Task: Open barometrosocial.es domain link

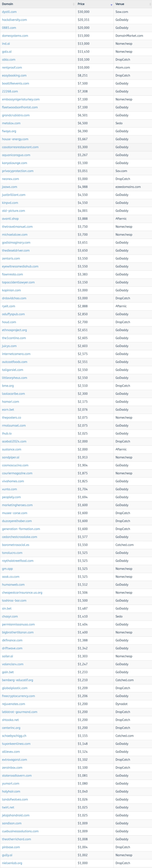Action: (15, 545)
